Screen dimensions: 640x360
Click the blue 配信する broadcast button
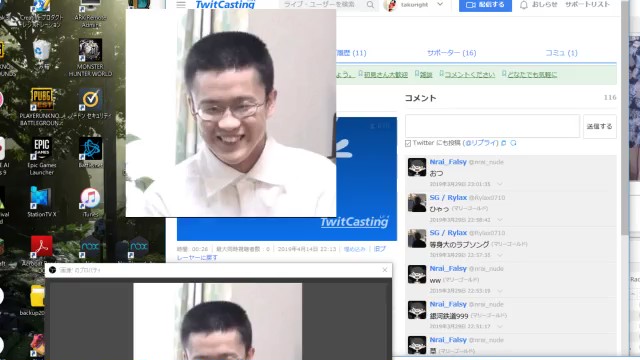pyautogui.click(x=485, y=5)
